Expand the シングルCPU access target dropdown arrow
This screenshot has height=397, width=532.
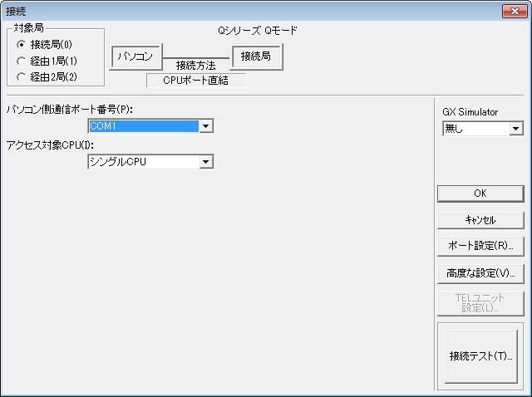coord(207,162)
